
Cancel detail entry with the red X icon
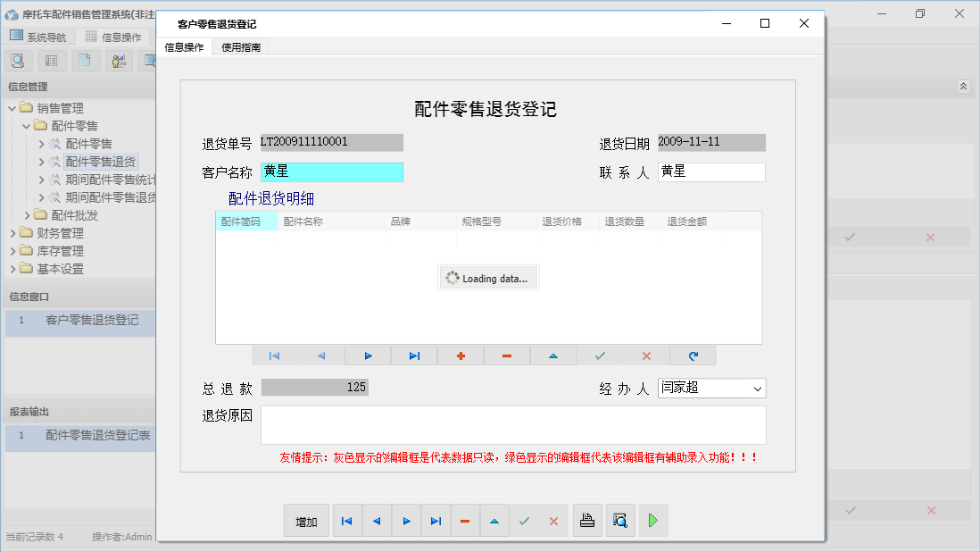coord(646,355)
